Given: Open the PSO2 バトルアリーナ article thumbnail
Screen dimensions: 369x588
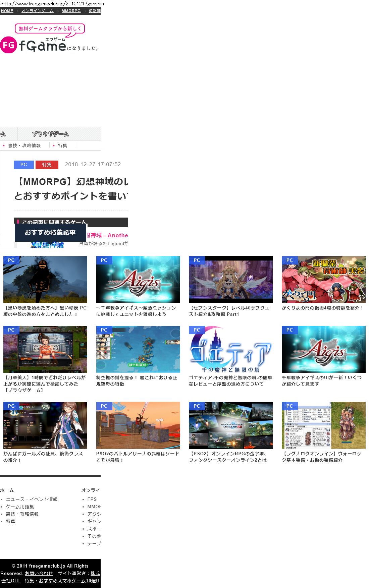Looking at the screenshot, I should coord(138,425).
